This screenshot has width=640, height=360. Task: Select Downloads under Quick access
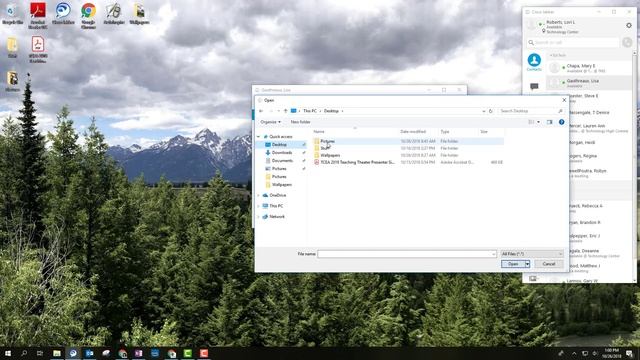[282, 153]
